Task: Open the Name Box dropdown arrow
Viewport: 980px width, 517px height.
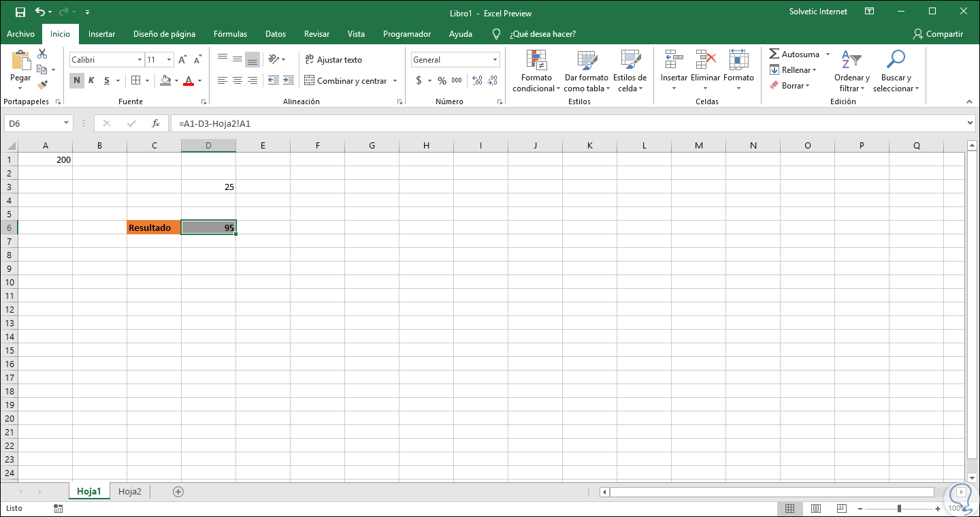Action: coord(67,123)
